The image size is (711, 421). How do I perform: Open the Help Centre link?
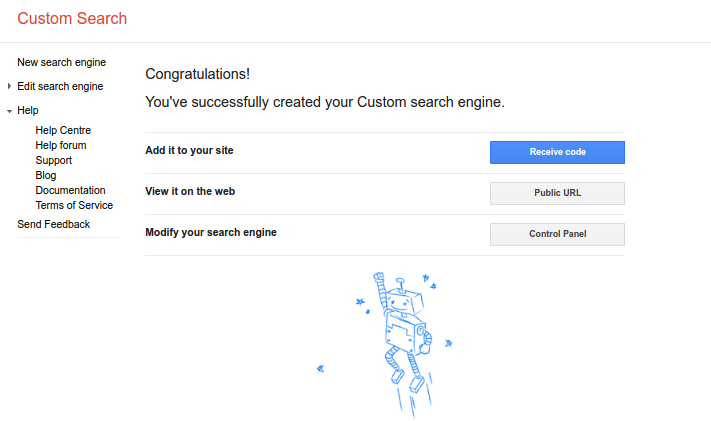pyautogui.click(x=63, y=130)
